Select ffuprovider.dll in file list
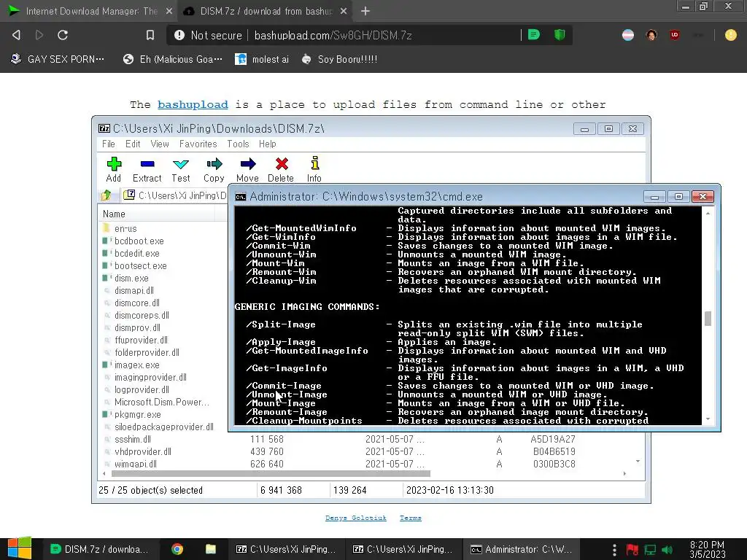 [x=141, y=340]
